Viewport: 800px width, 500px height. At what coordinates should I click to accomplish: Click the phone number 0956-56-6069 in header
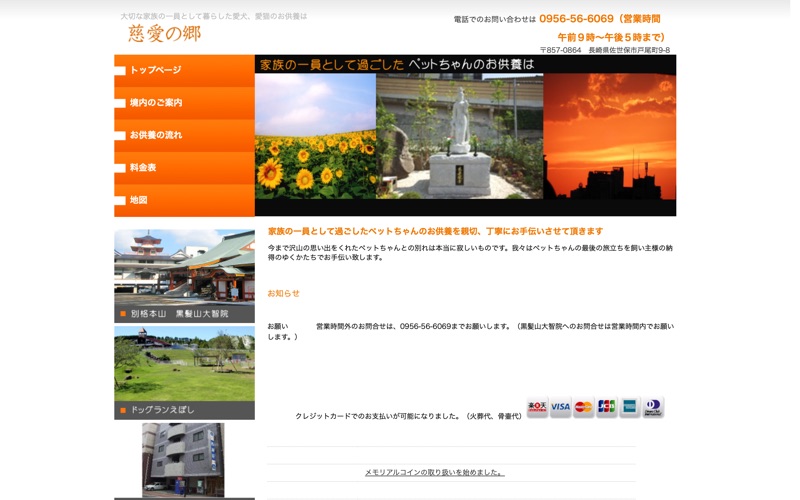[x=576, y=19]
